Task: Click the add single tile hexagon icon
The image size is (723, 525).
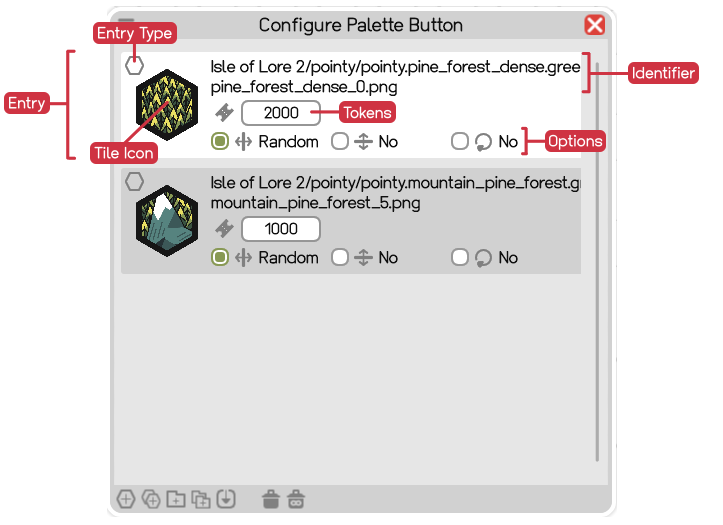Action: tap(126, 499)
